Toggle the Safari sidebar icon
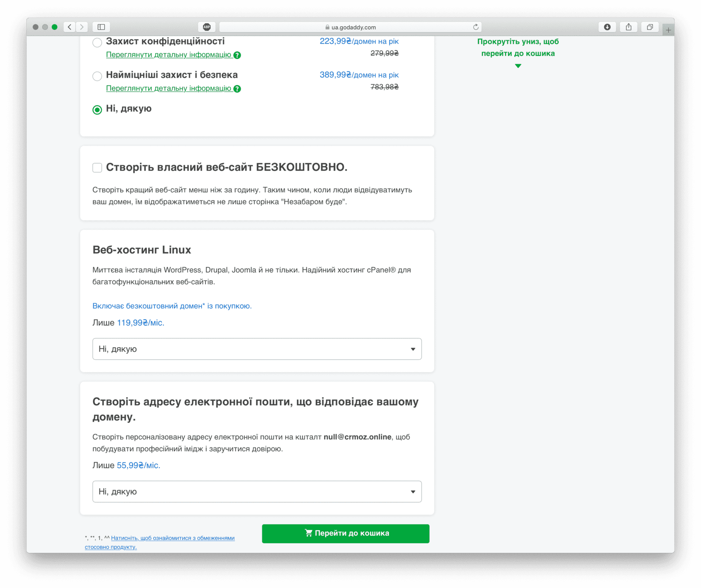 (x=101, y=27)
